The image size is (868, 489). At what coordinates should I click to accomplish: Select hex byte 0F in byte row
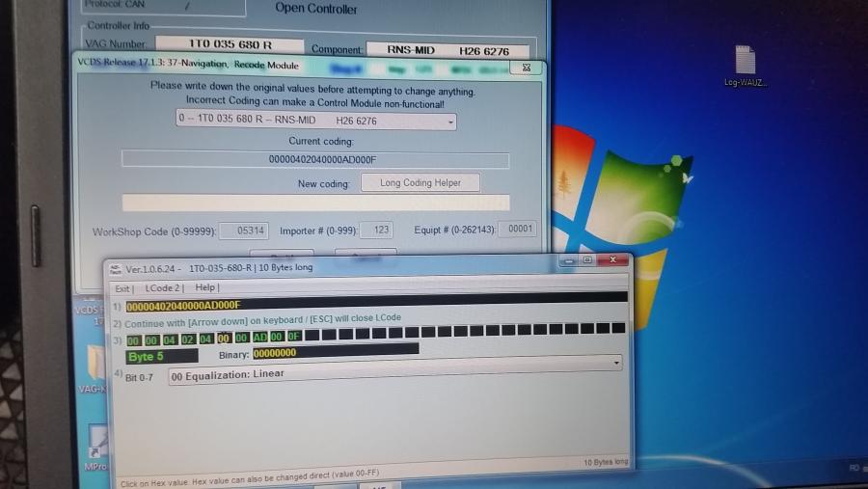(x=294, y=338)
